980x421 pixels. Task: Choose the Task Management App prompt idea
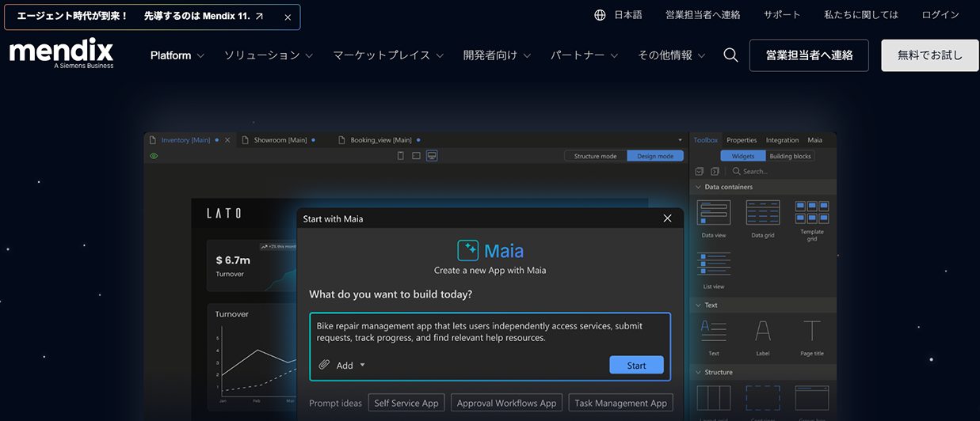click(621, 403)
